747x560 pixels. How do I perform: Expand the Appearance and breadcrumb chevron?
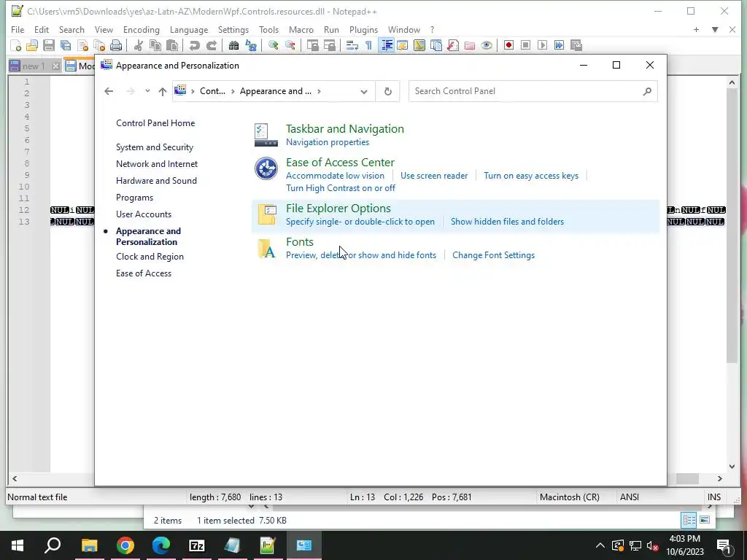click(x=319, y=91)
